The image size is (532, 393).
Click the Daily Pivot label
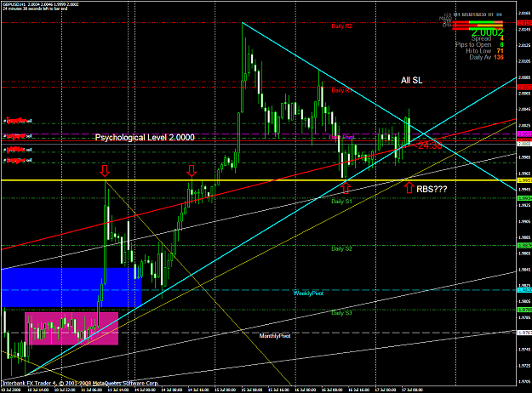341,137
